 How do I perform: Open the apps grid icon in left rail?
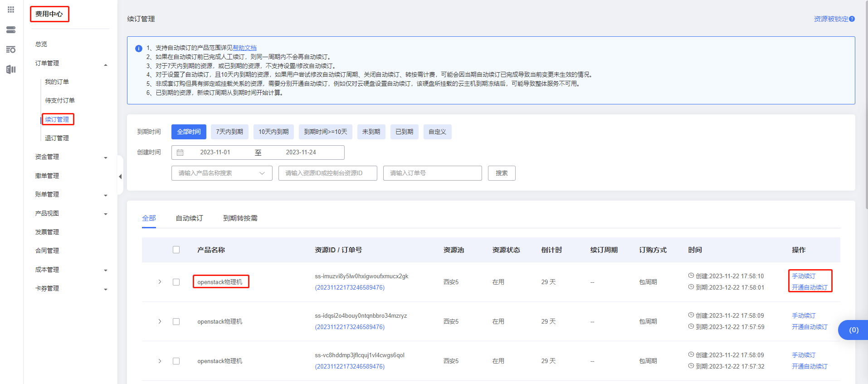pos(11,10)
